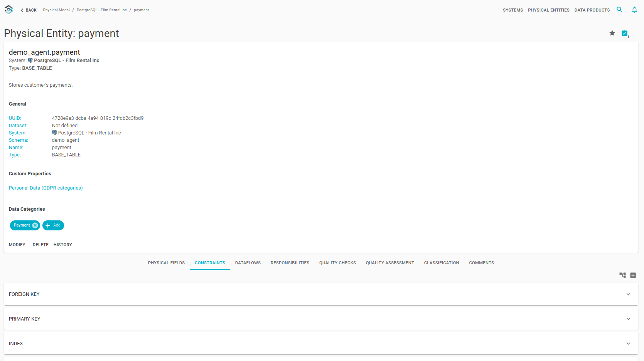Expand the PRIMARY KEY panel chevron
The width and height of the screenshot is (644, 361).
[628, 319]
